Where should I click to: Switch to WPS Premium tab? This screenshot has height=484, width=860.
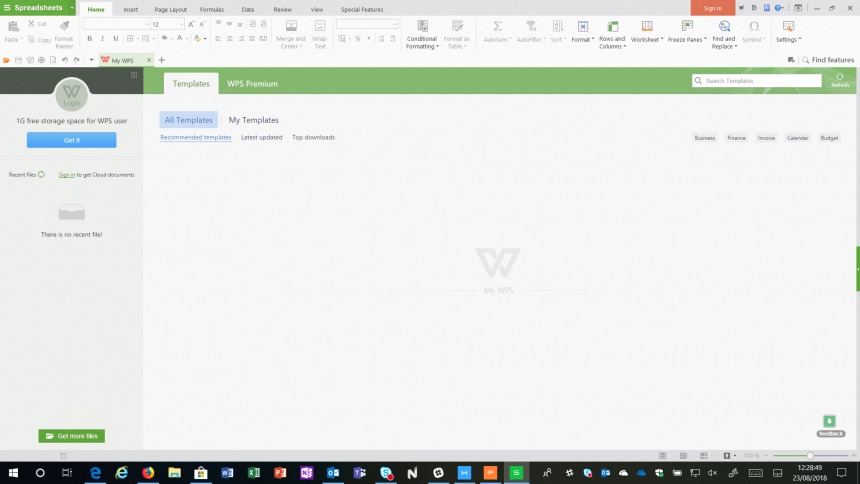tap(252, 83)
